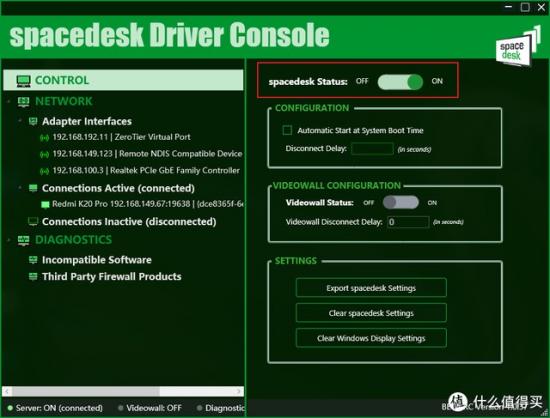Viewport: 550px width, 418px height.
Task: Select the CONTROL menu item
Action: click(x=123, y=80)
